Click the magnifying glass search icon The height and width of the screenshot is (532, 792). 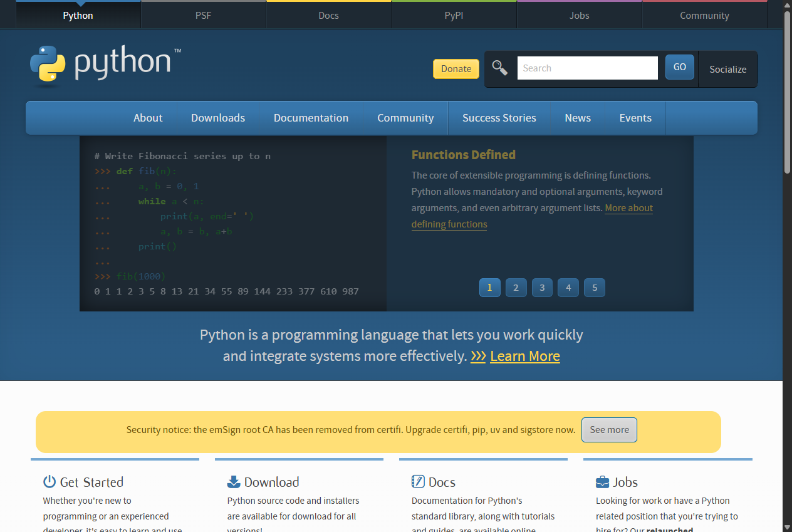pyautogui.click(x=499, y=68)
